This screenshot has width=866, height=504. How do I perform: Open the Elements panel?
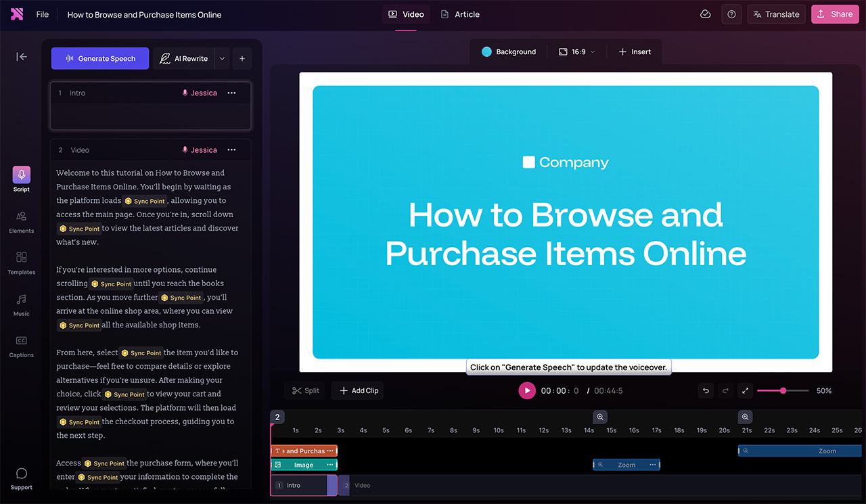click(x=22, y=221)
